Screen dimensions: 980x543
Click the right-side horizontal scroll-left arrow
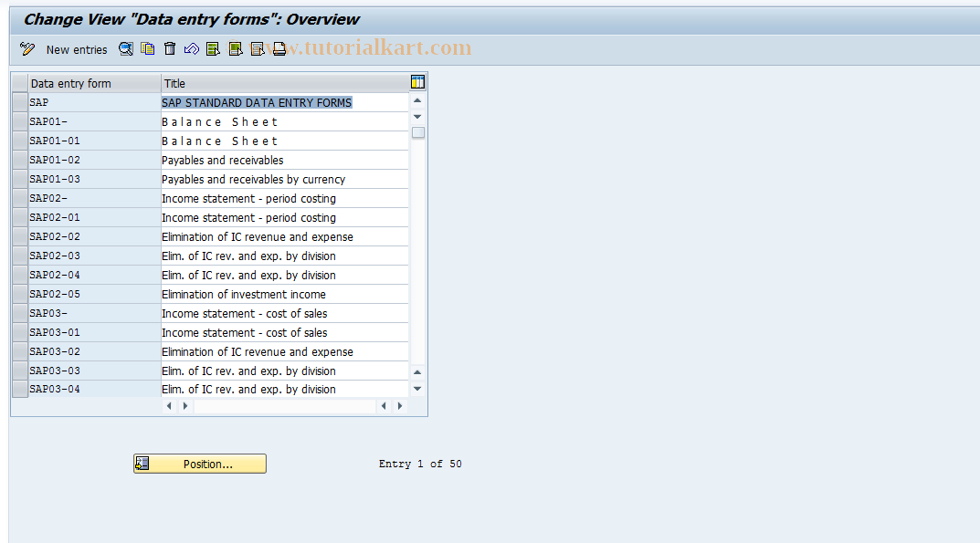coord(383,406)
